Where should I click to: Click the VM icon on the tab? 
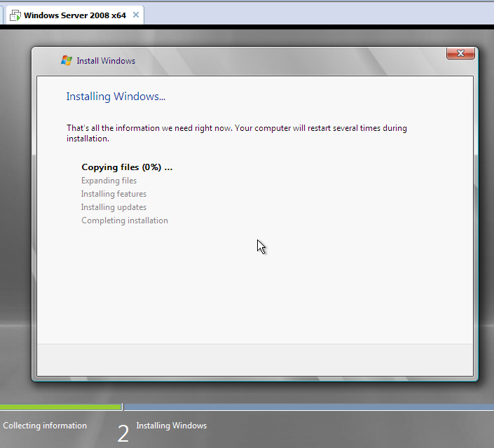15,15
